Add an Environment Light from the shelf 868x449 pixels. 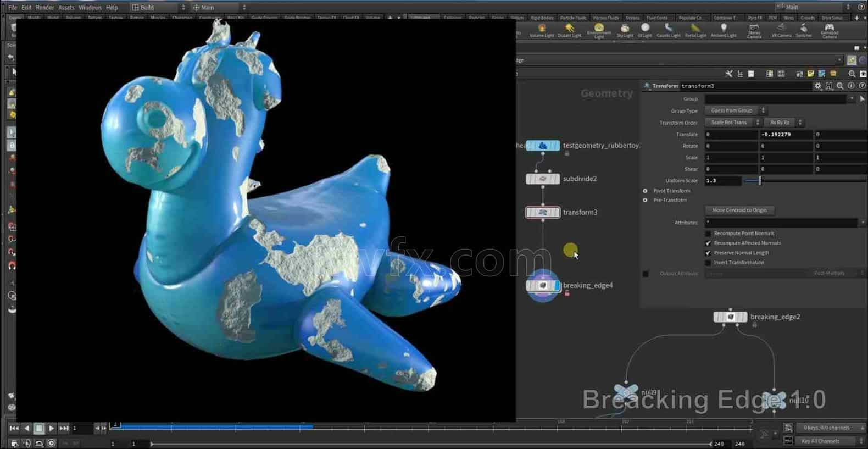click(x=599, y=30)
